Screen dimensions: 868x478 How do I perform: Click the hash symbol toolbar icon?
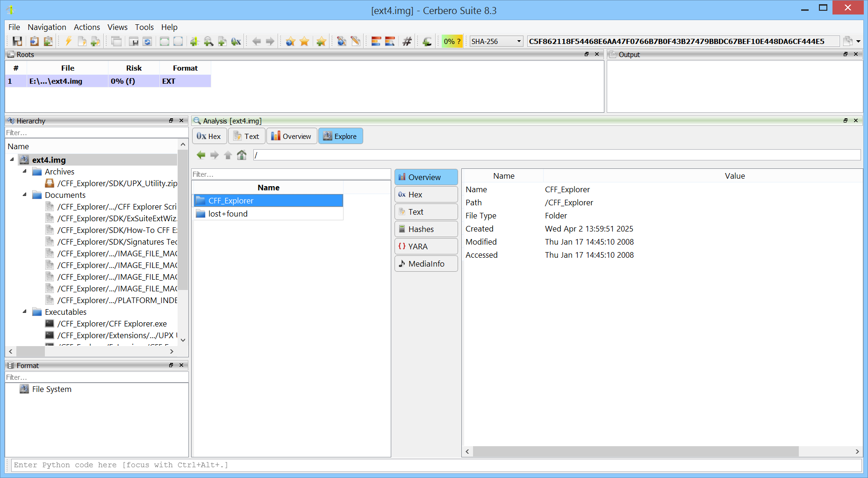click(407, 41)
